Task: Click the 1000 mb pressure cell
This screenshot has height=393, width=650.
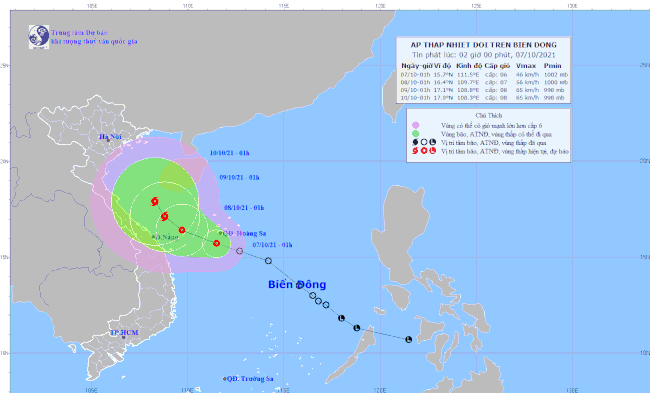Action: 555,82
